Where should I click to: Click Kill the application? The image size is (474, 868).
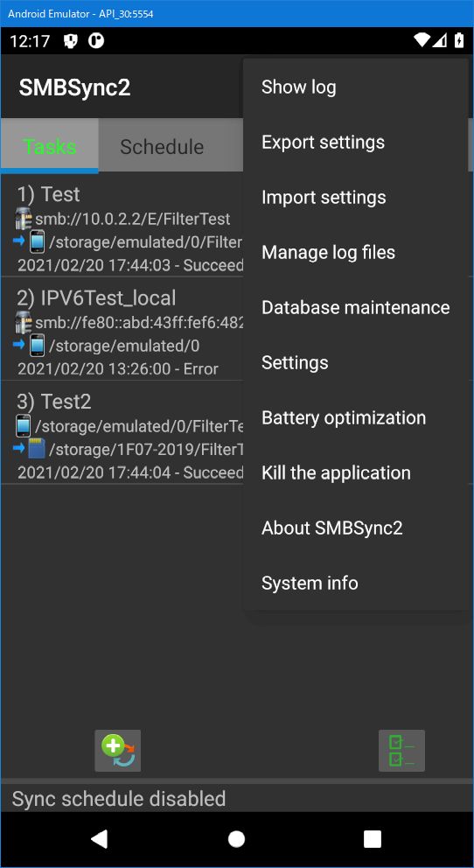click(x=356, y=472)
